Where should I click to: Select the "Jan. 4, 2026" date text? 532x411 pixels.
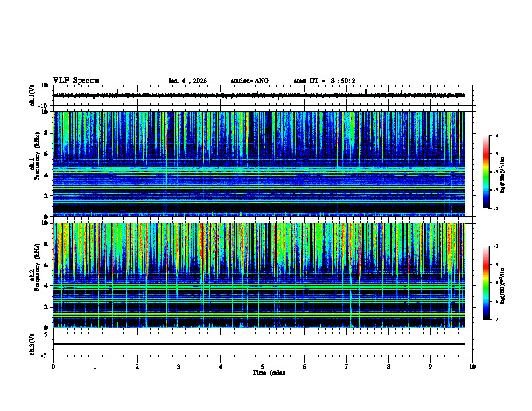(x=187, y=81)
